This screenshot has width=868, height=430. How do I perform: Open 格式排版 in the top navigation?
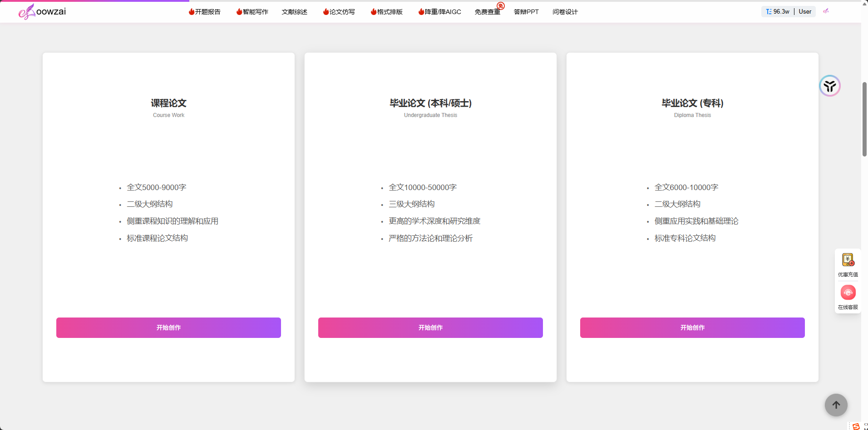pos(386,12)
